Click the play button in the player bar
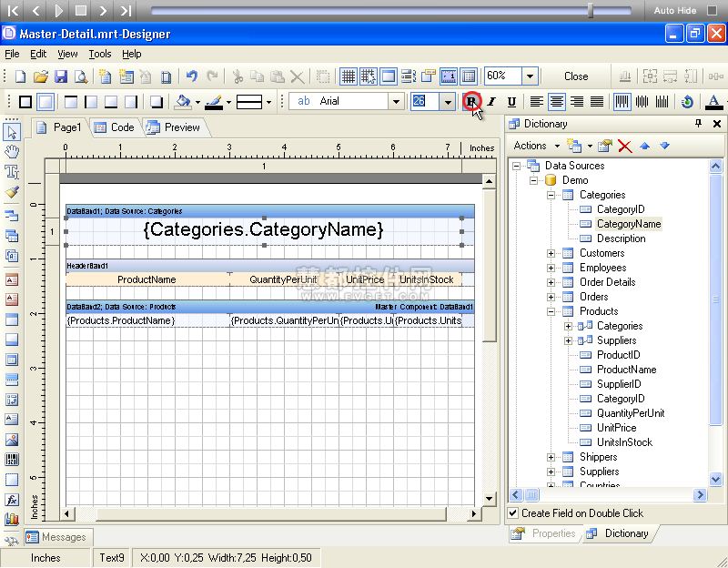Screen dimensions: 728x568 (x=58, y=10)
